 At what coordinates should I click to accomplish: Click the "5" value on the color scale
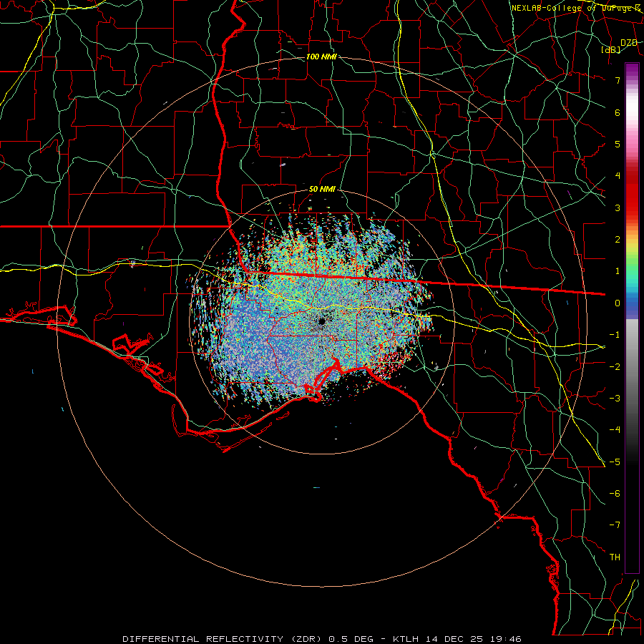tap(618, 144)
